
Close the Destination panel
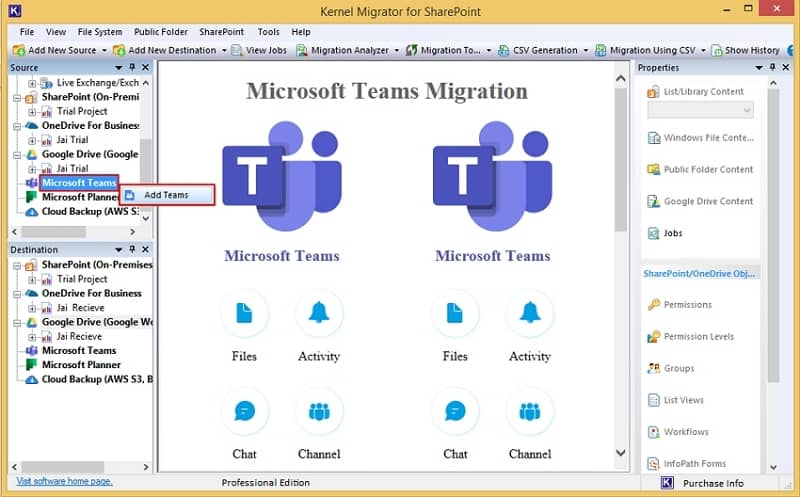145,249
